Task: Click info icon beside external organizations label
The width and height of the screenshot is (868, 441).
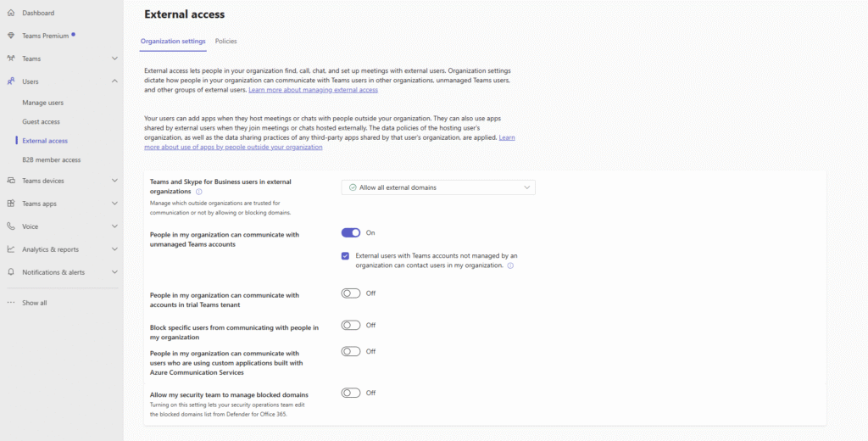Action: click(x=198, y=192)
